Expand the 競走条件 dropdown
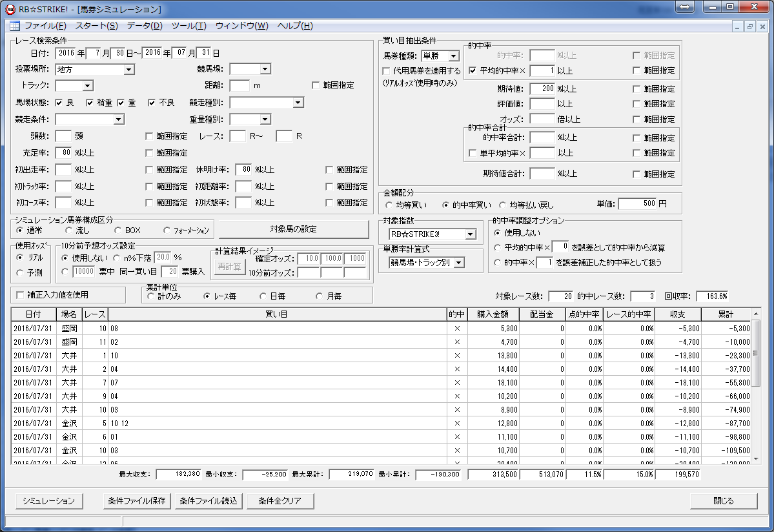 118,119
